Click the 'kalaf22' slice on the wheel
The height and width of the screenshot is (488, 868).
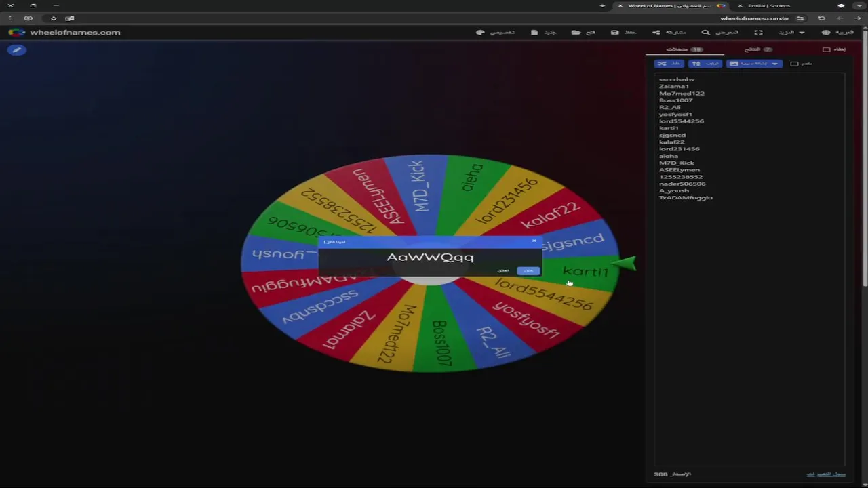(551, 215)
